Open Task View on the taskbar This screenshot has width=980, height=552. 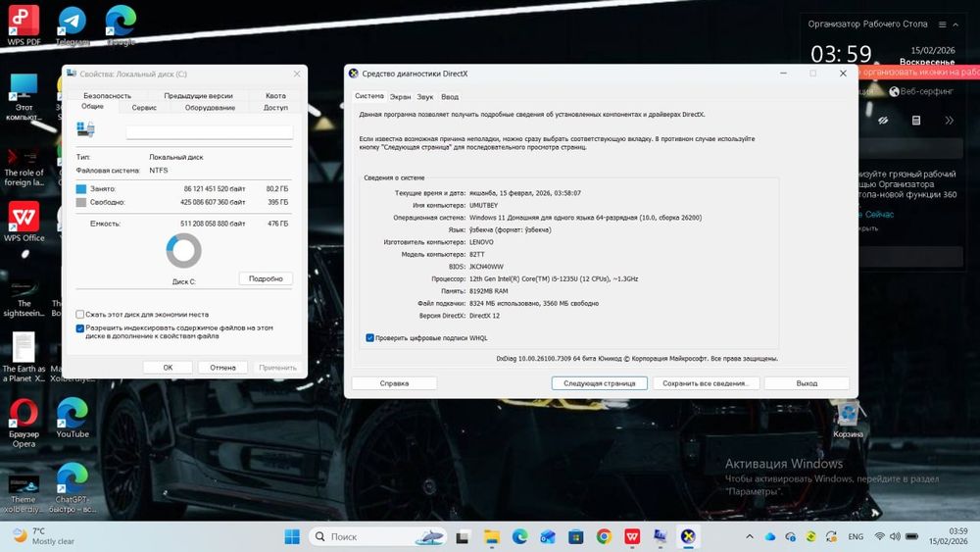pyautogui.click(x=463, y=536)
